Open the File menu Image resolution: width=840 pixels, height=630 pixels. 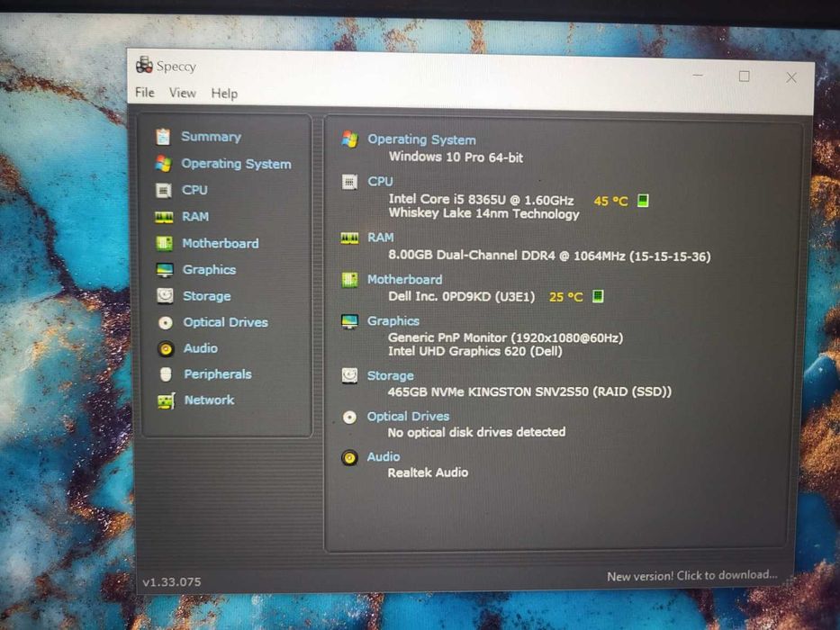pos(145,92)
